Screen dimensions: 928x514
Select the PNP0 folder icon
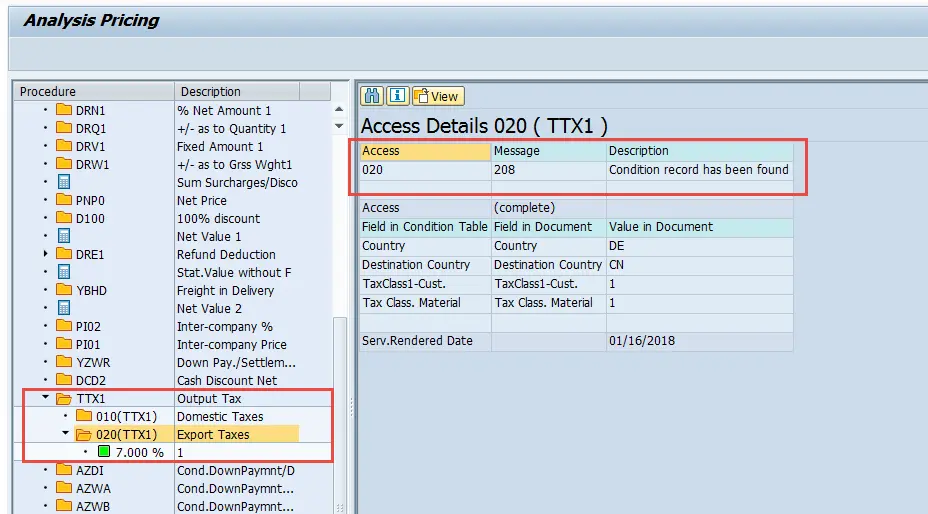coord(64,200)
